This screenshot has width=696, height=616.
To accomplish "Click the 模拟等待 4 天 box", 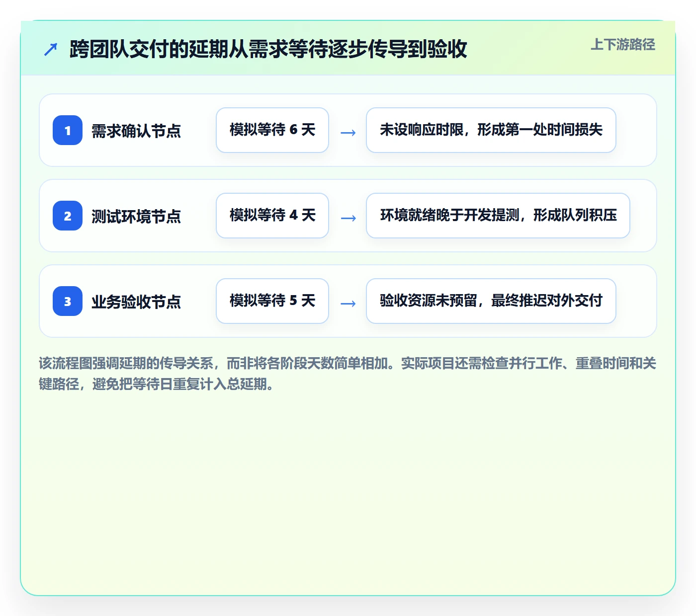I will click(272, 216).
